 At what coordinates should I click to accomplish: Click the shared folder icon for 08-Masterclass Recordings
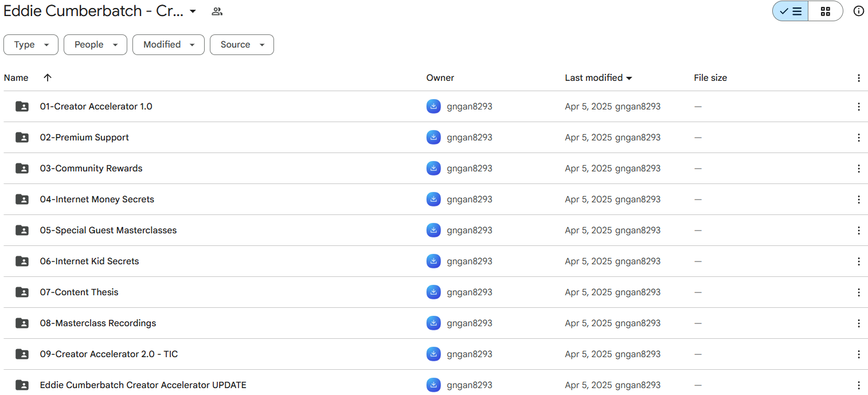point(22,323)
